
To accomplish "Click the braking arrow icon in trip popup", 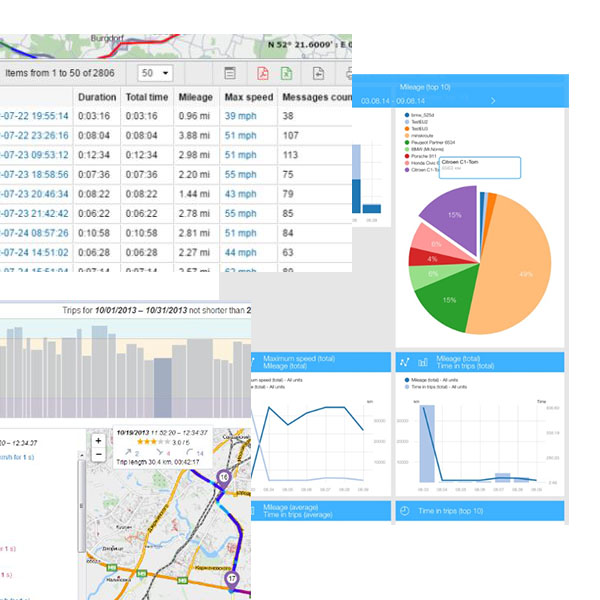I will coord(159,452).
